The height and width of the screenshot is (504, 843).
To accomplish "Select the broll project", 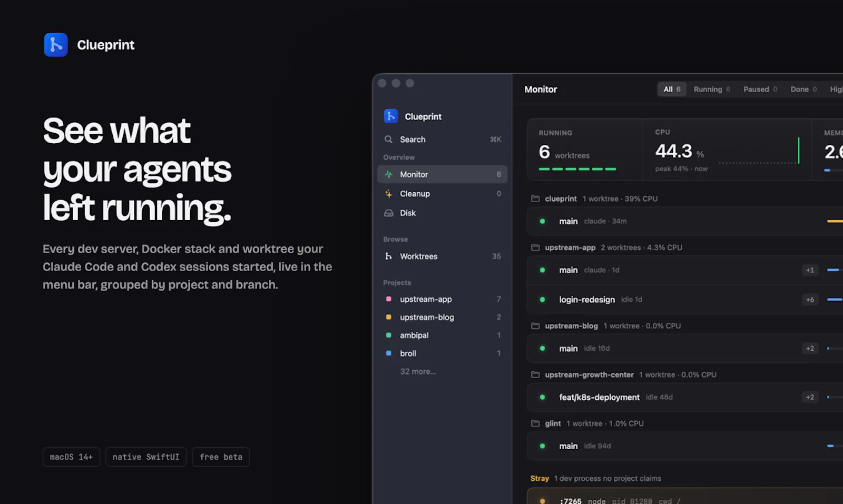I will (x=442, y=353).
